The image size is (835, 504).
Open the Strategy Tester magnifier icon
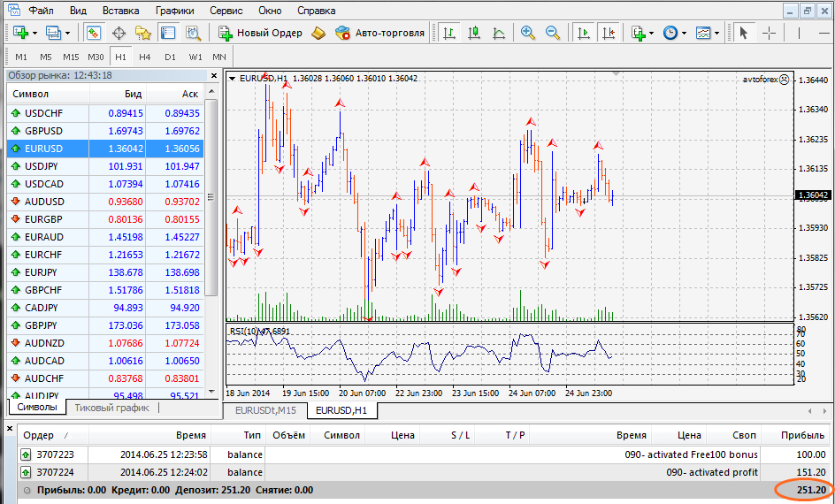click(193, 33)
